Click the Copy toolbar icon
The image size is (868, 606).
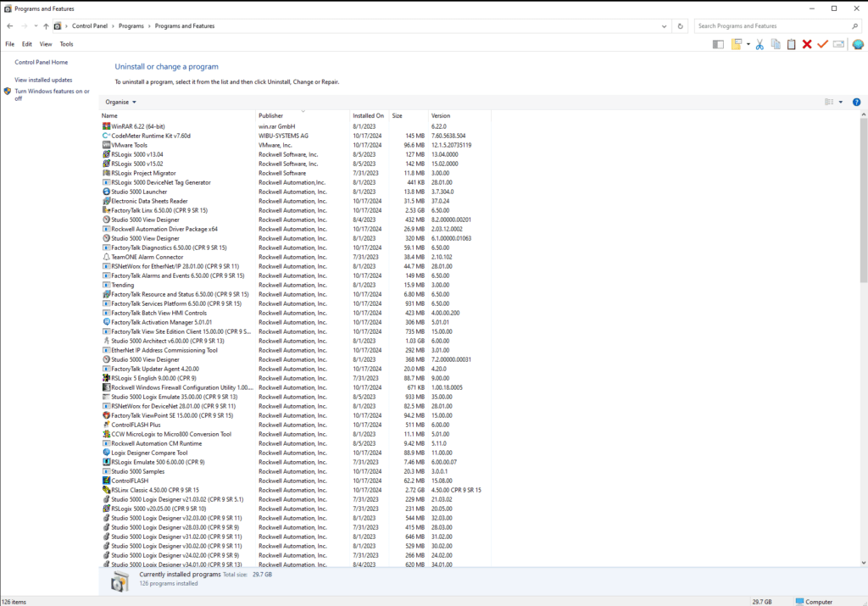(x=776, y=44)
